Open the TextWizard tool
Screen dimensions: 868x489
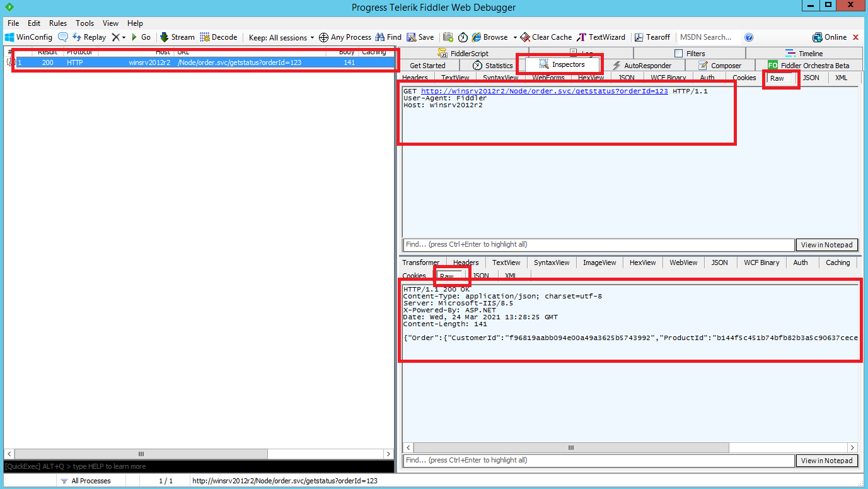coord(601,37)
